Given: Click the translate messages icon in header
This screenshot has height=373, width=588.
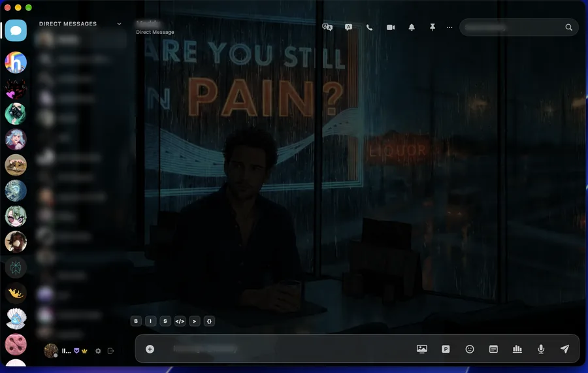Looking at the screenshot, I should [327, 27].
